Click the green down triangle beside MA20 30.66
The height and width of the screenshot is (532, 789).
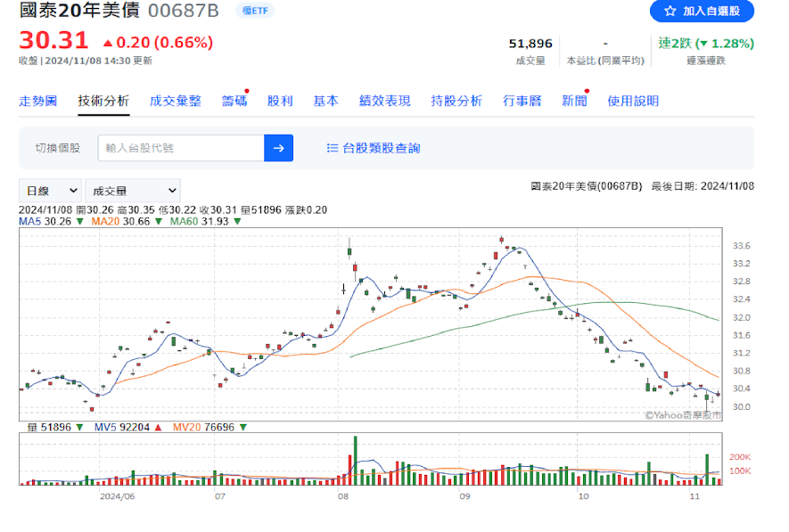click(159, 221)
